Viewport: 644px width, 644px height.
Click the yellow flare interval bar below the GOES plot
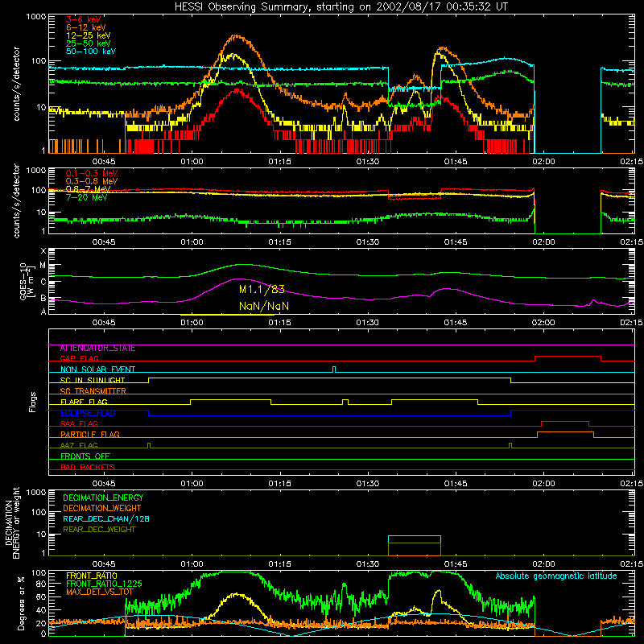point(227,315)
